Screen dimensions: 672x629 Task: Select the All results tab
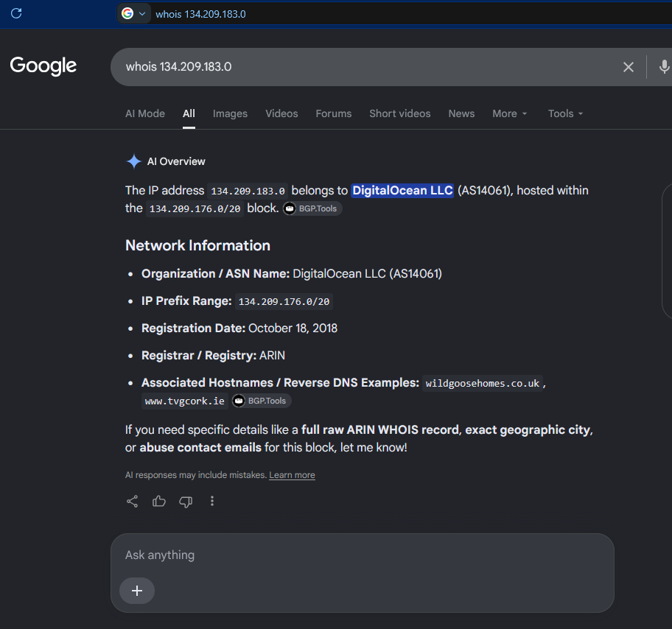[189, 113]
